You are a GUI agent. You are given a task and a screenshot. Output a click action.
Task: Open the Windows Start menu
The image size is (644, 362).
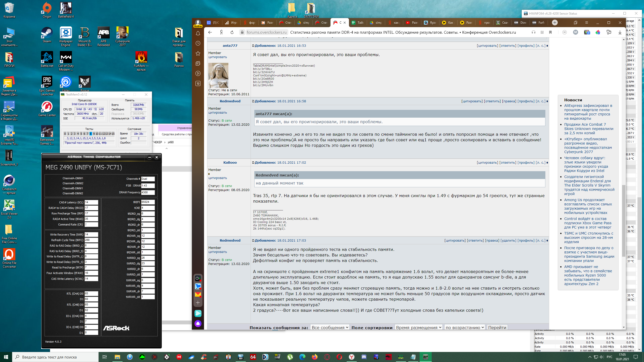(x=6, y=357)
